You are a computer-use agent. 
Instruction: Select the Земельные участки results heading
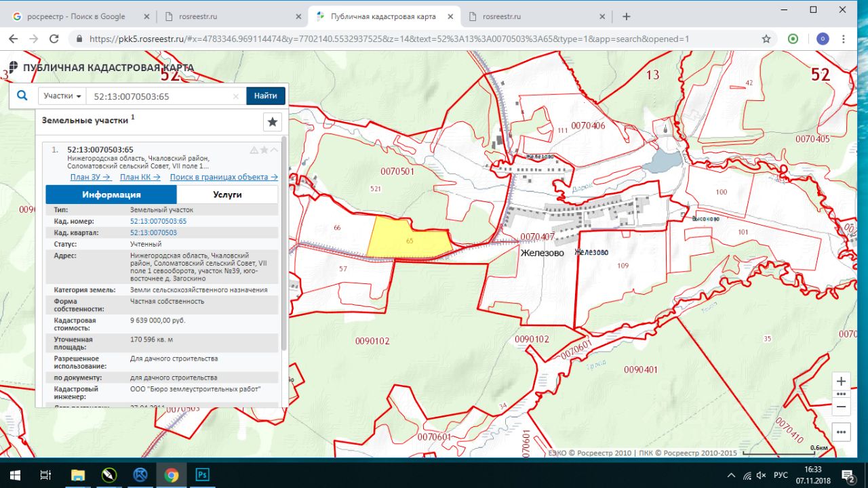tap(85, 120)
